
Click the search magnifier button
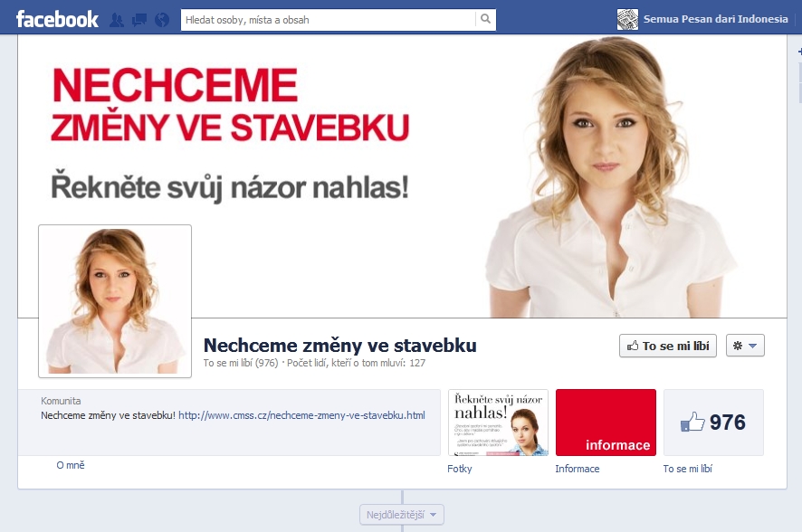click(485, 19)
